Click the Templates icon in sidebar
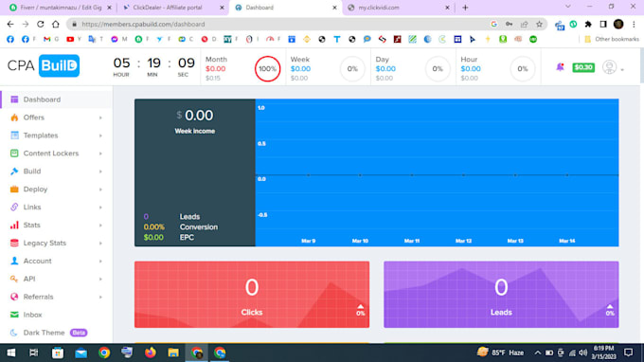644x362 pixels. pyautogui.click(x=14, y=136)
